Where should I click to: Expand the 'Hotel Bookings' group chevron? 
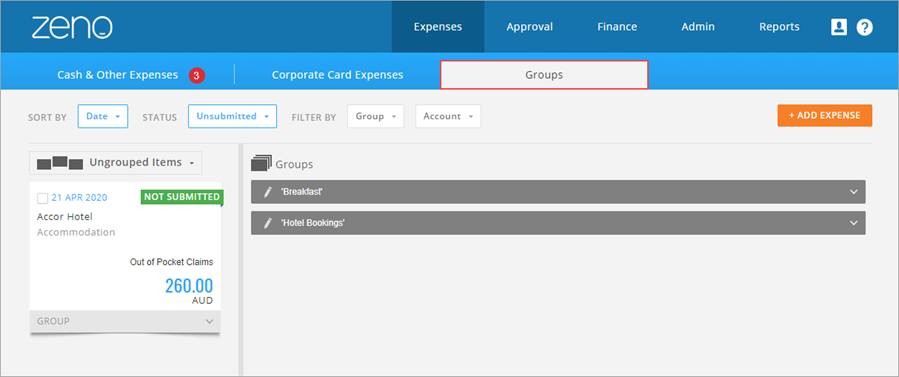coord(854,223)
